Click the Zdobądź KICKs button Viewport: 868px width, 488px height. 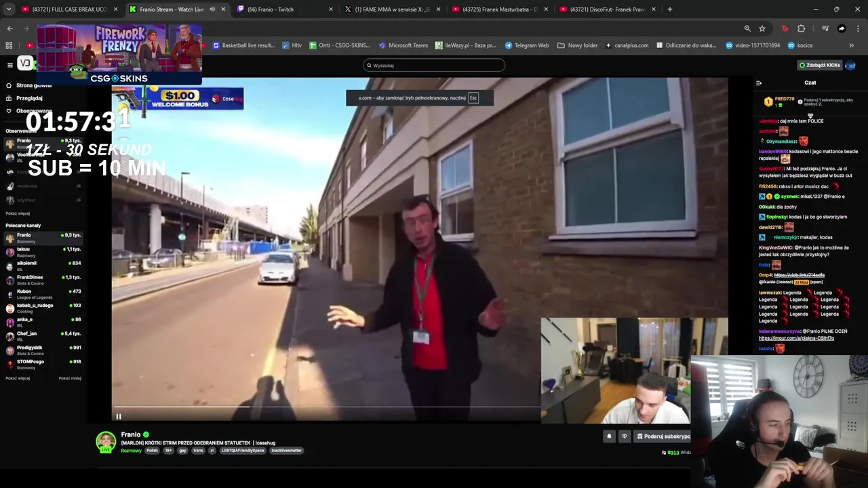pyautogui.click(x=820, y=65)
